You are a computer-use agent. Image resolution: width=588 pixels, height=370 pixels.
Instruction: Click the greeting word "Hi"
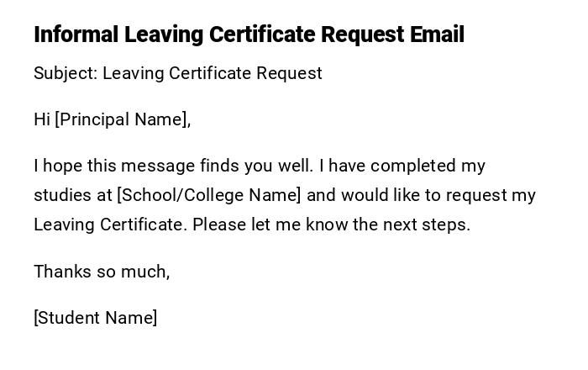[x=42, y=119]
